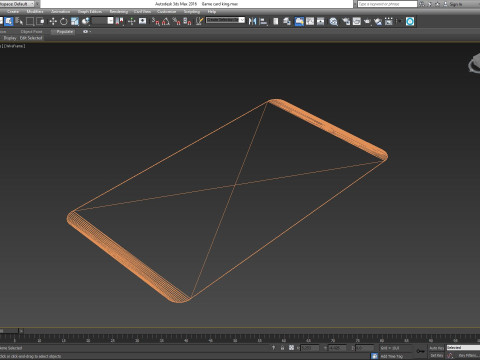Click Render in the Cloud icon
Screen dimensions: 480x360
378,22
